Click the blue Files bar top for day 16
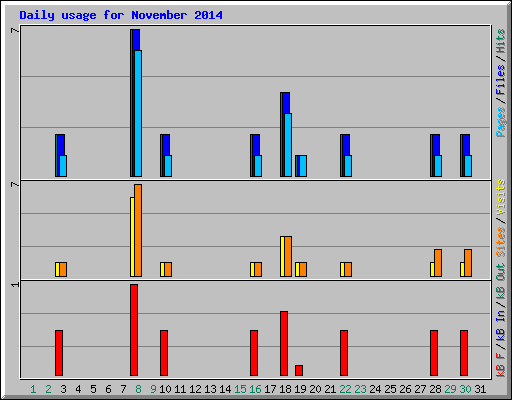 coord(256,144)
